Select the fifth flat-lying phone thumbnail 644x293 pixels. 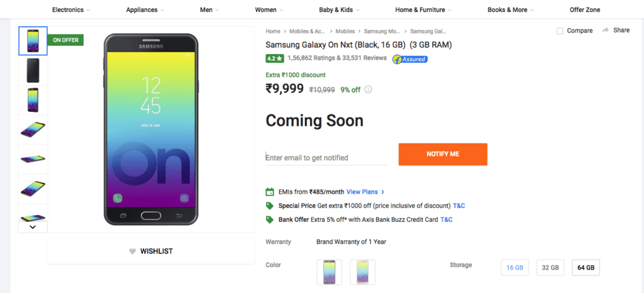pyautogui.click(x=33, y=159)
